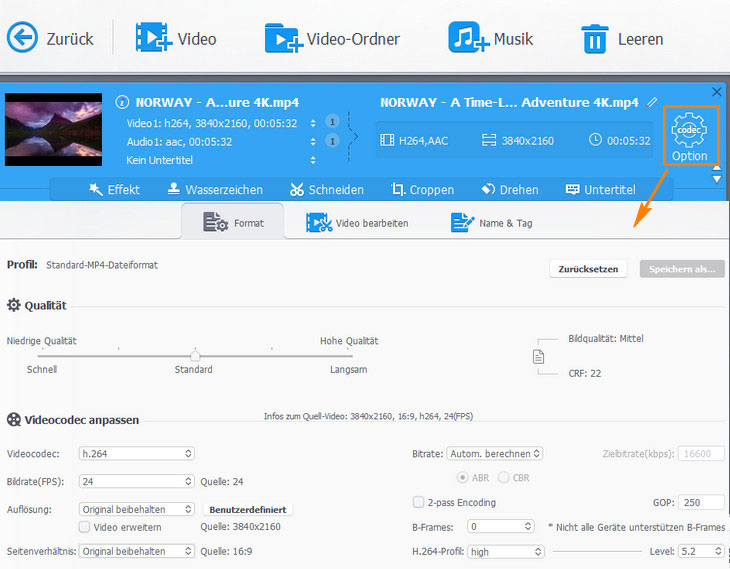Click the Zurück back arrow icon
This screenshot has width=730, height=569.
tap(22, 38)
